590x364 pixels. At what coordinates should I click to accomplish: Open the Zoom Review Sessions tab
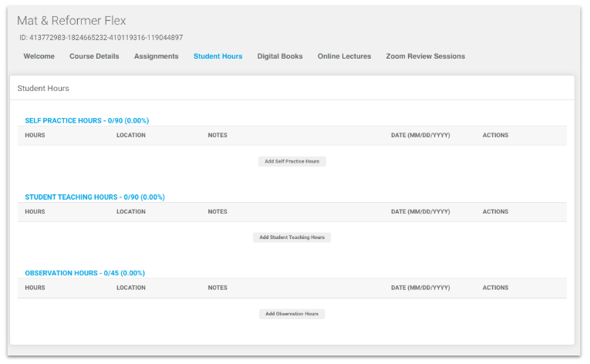426,56
